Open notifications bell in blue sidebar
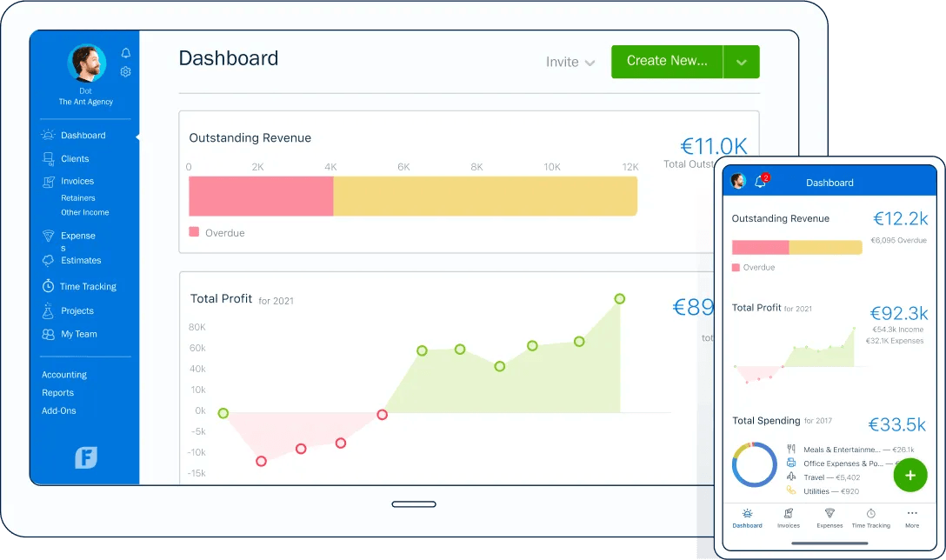The image size is (946, 560). pyautogui.click(x=125, y=53)
